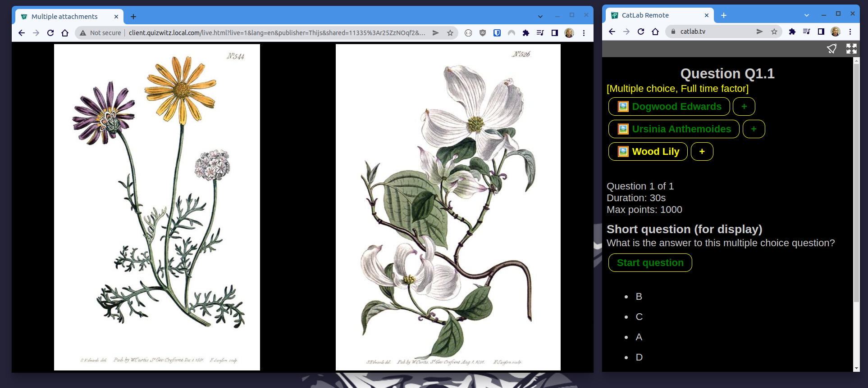Click the '[Multiple choice, Full time factor]' label

[677, 89]
